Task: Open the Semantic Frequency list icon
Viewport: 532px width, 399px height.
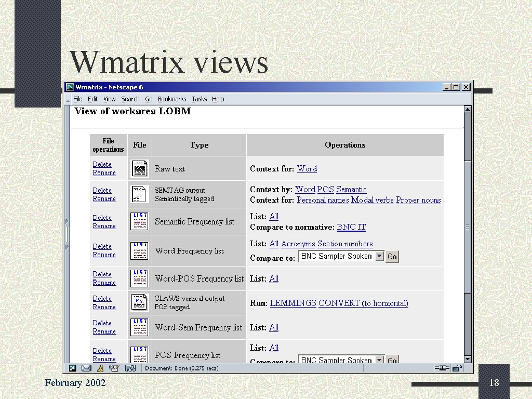Action: 139,221
